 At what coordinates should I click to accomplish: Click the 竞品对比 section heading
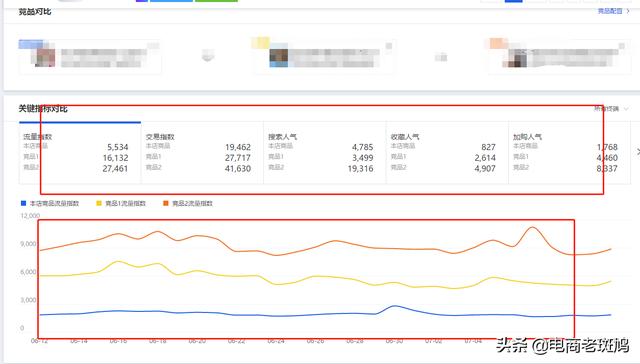coord(35,11)
